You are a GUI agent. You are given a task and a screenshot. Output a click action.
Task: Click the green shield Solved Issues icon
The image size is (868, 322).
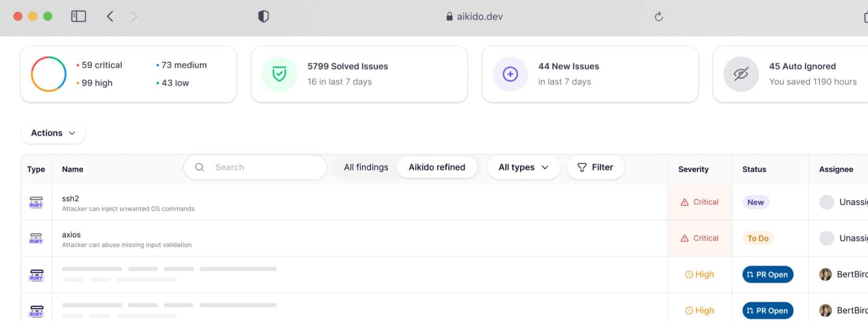click(279, 74)
